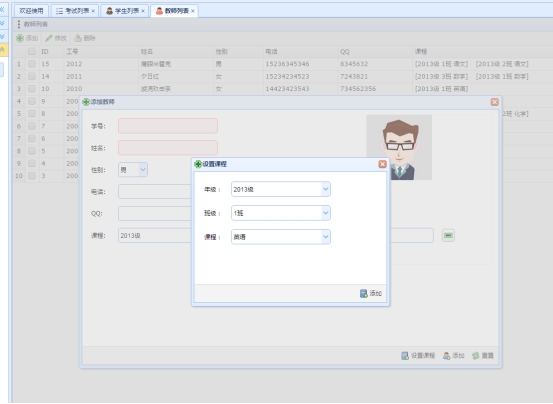The height and width of the screenshot is (404, 553).
Task: Click phone number 15236345346
Action: pos(287,64)
